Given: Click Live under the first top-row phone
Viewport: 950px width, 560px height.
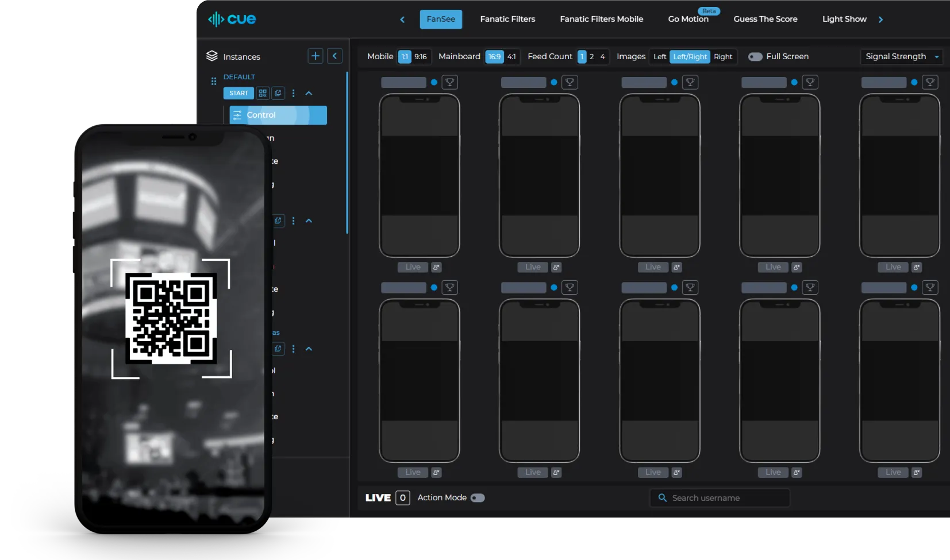Looking at the screenshot, I should (413, 267).
